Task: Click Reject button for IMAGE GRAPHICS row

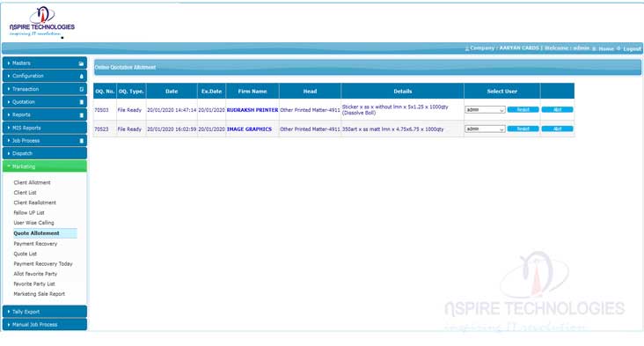Action: [523, 129]
